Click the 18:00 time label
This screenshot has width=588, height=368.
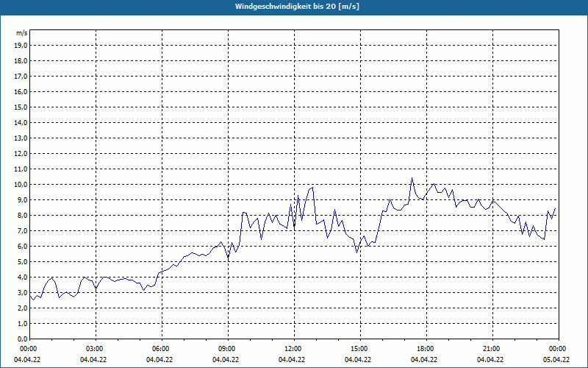[x=427, y=349]
